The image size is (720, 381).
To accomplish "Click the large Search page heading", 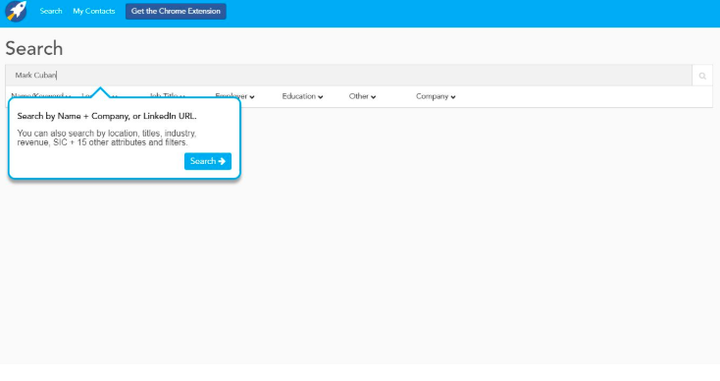I will tap(34, 48).
